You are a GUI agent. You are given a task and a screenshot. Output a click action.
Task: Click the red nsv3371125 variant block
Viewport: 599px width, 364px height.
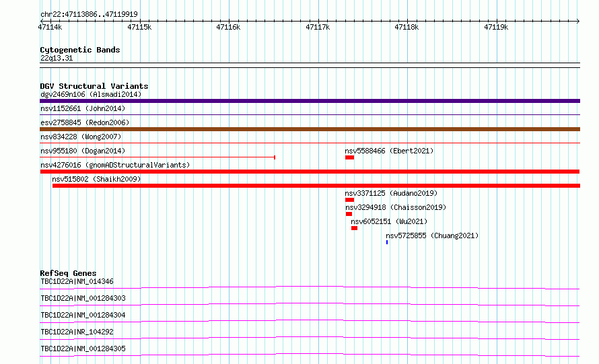[x=349, y=200]
